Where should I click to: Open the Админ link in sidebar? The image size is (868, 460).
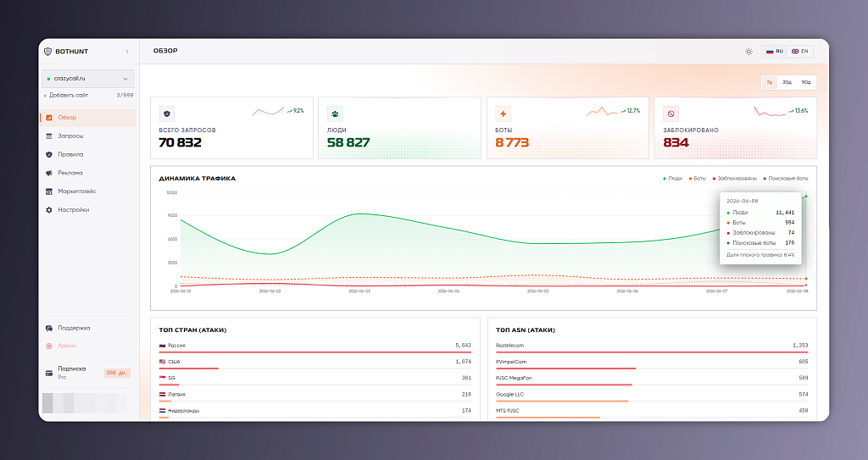tap(61, 346)
